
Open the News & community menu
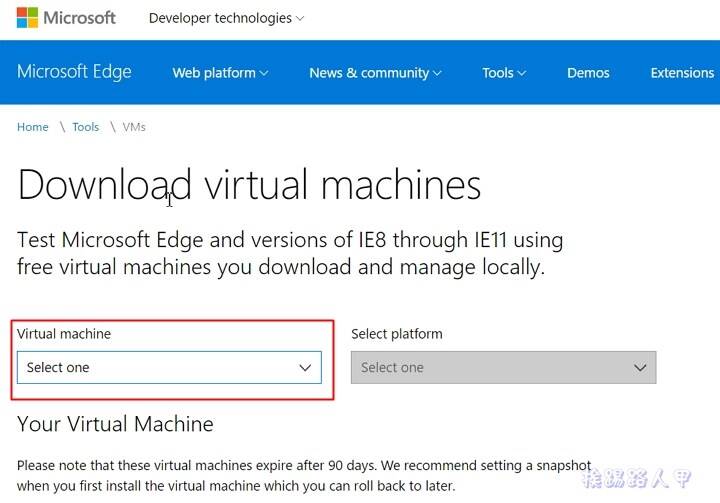pos(375,73)
